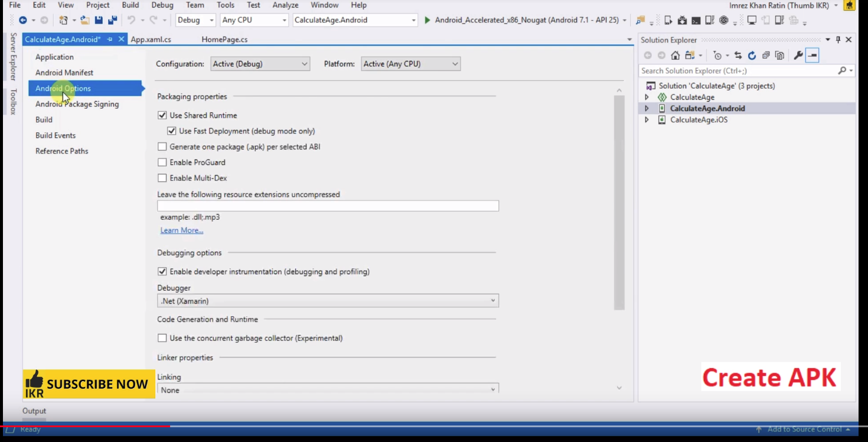This screenshot has width=868, height=442.
Task: Open the Output panel tab at the bottom
Action: coord(34,411)
